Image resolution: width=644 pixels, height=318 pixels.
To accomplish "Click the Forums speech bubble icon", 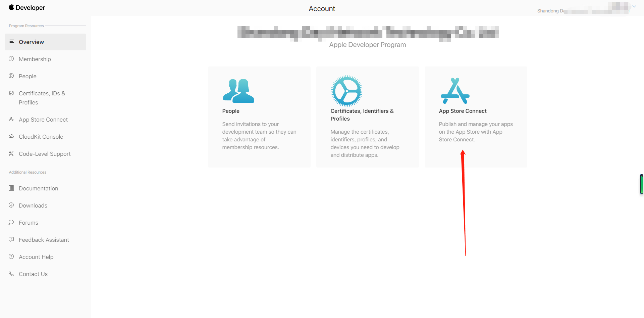I will pos(11,222).
